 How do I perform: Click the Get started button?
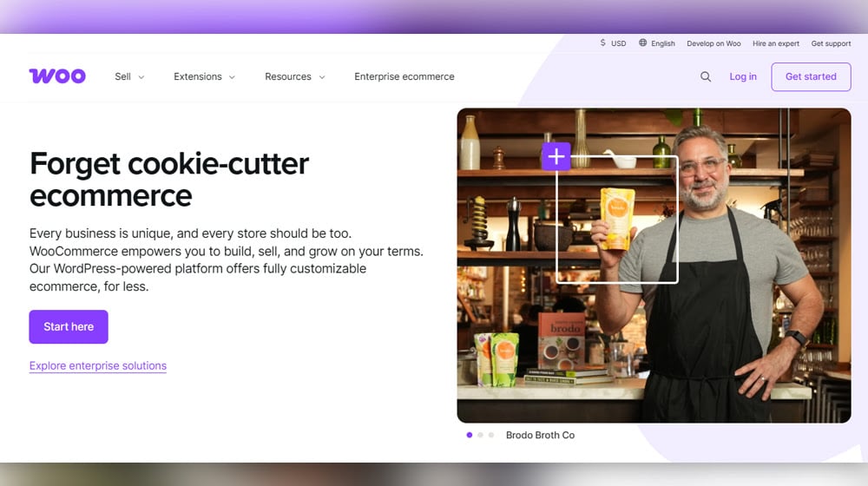coord(811,76)
